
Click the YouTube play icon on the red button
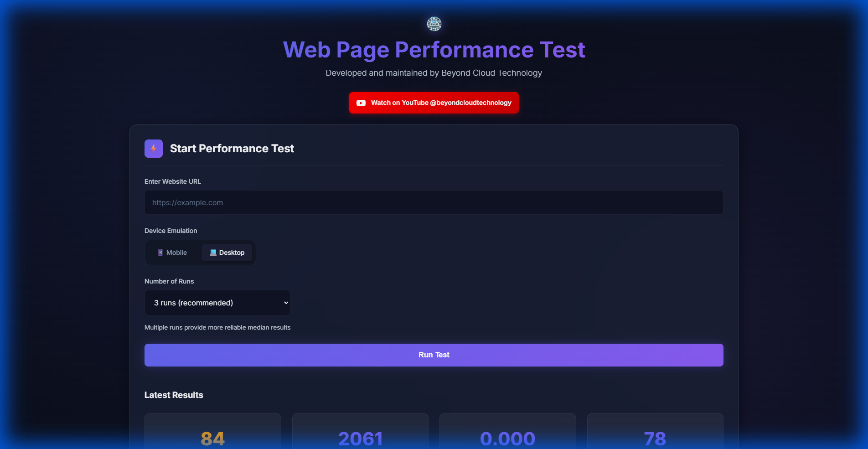(x=361, y=103)
